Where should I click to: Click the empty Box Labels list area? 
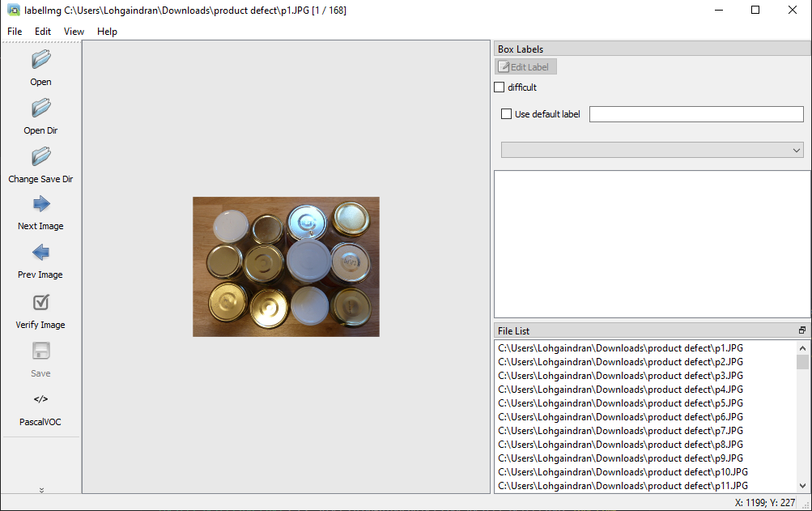point(652,244)
